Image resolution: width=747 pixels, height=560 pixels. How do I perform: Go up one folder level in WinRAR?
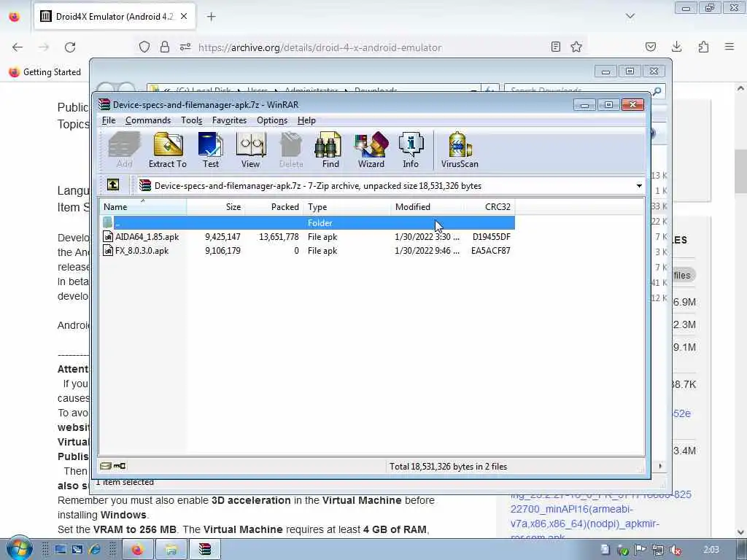tap(113, 184)
